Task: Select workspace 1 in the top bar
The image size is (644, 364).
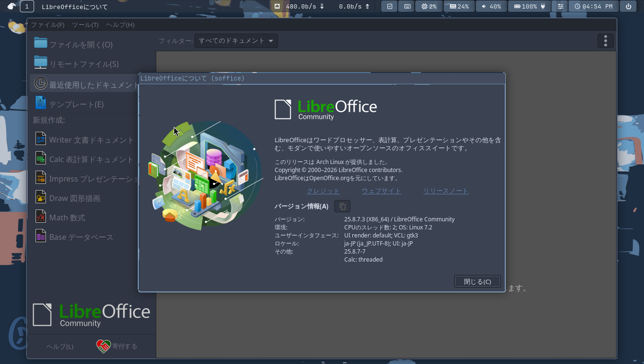Action: point(27,7)
